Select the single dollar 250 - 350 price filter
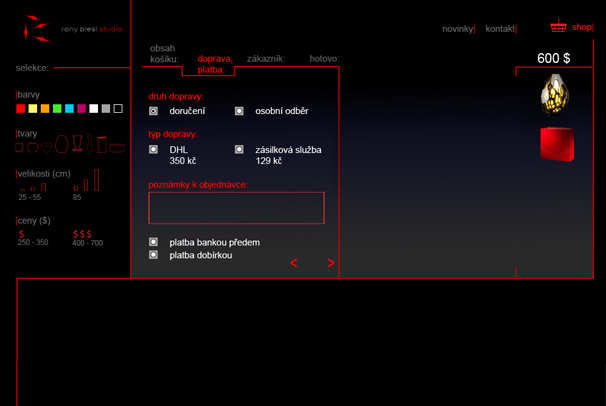This screenshot has width=606, height=406. [x=22, y=233]
